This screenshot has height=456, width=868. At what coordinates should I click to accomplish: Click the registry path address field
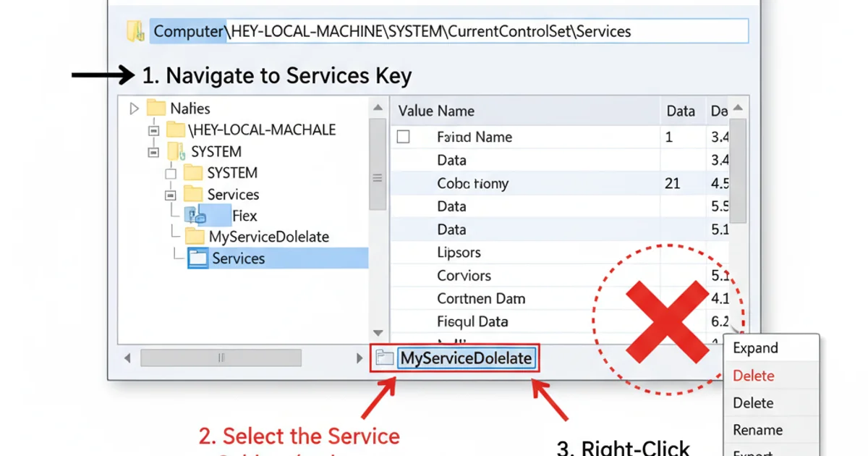click(x=448, y=32)
